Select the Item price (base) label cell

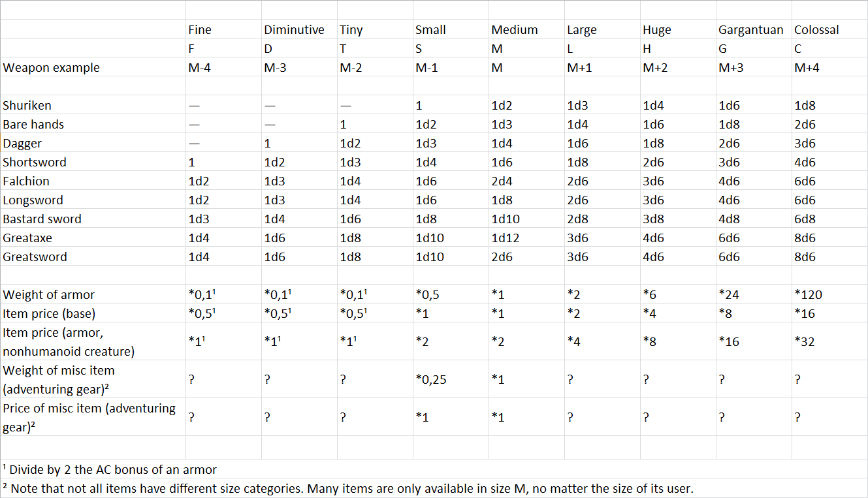pyautogui.click(x=49, y=313)
